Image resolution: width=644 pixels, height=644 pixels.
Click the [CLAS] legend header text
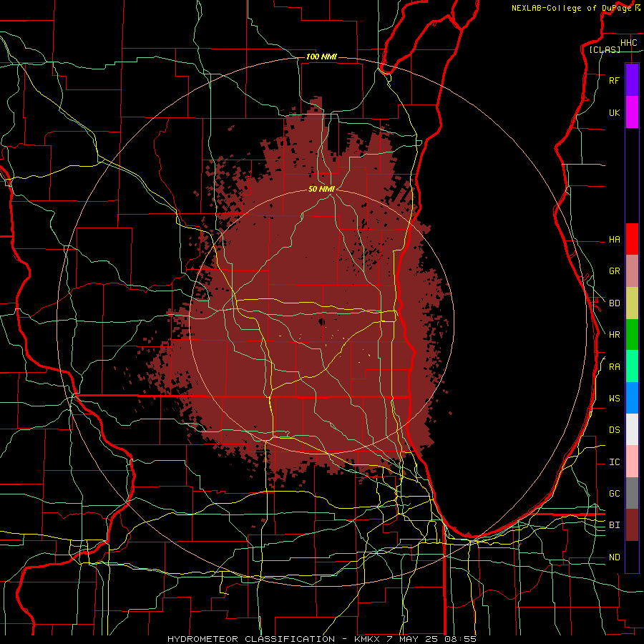pyautogui.click(x=605, y=50)
